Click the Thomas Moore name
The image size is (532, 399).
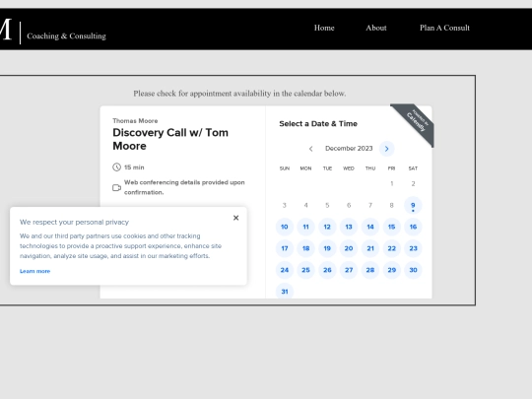135,121
